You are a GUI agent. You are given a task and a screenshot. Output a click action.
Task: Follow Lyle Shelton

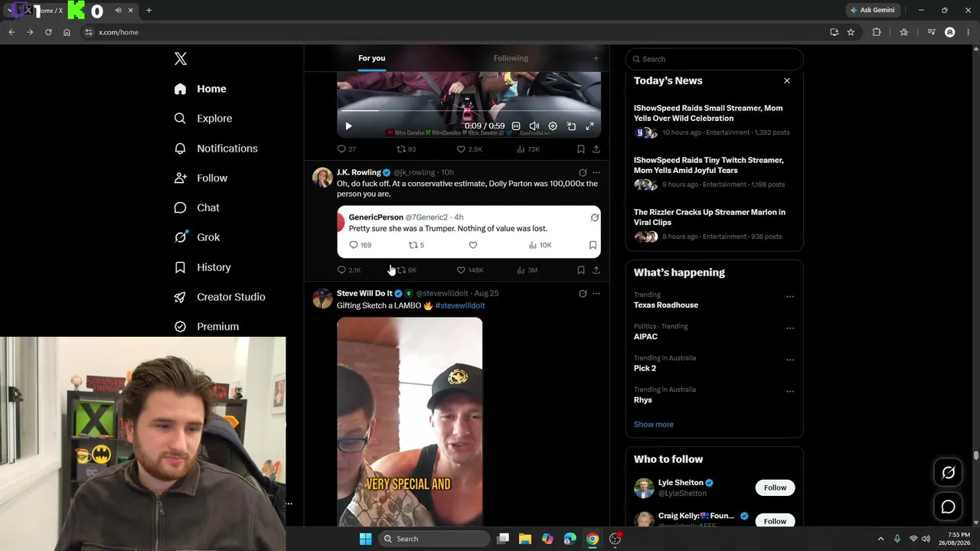[775, 487]
